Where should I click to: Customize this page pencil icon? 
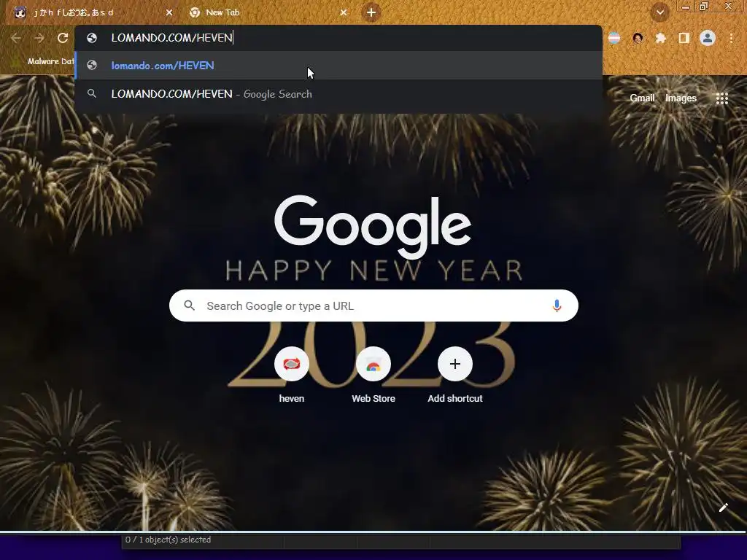point(723,507)
